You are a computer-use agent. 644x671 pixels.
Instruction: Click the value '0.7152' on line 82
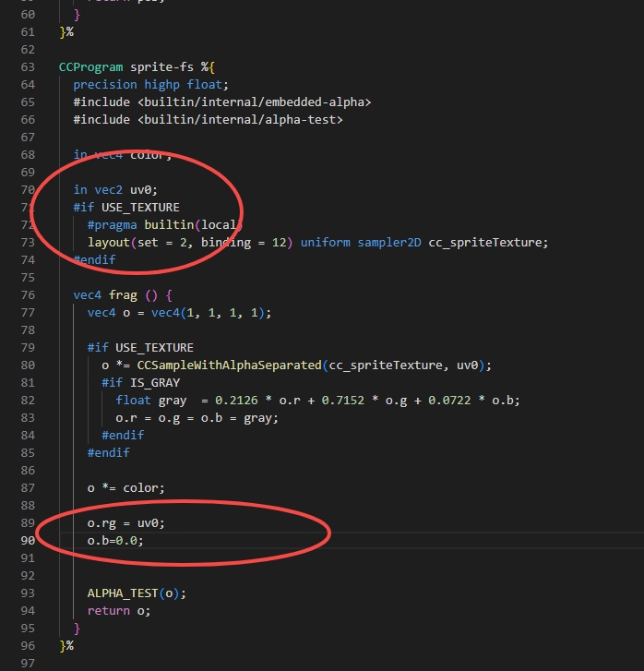tap(342, 401)
